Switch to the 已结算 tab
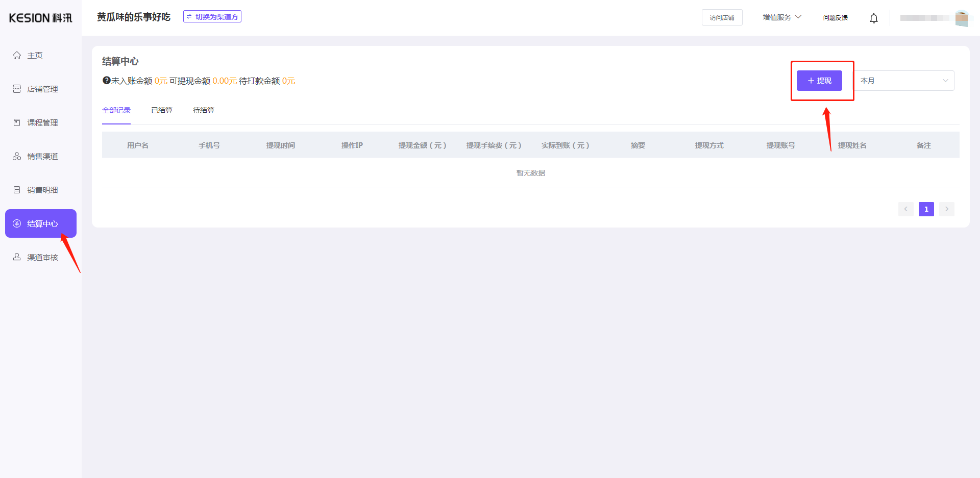Viewport: 980px width, 478px height. (x=162, y=110)
